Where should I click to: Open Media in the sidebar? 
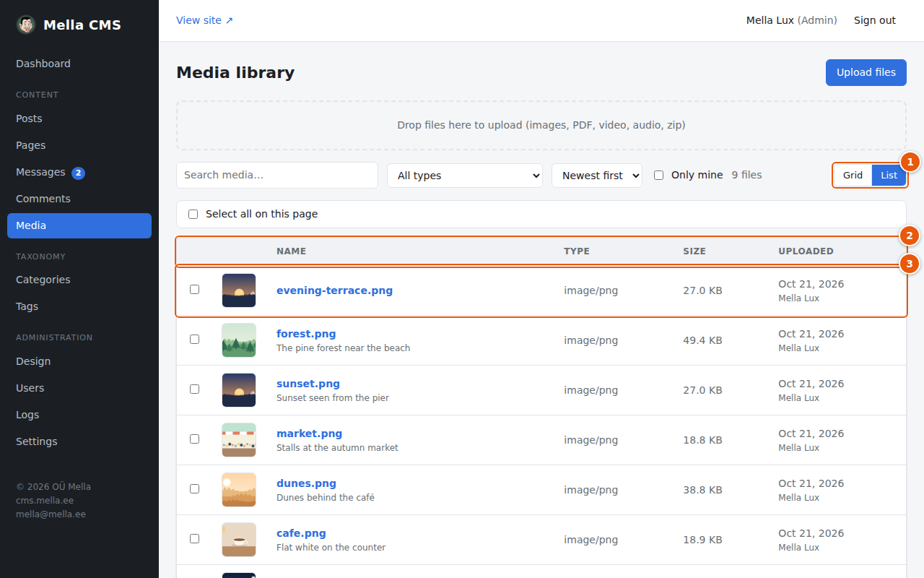point(79,225)
